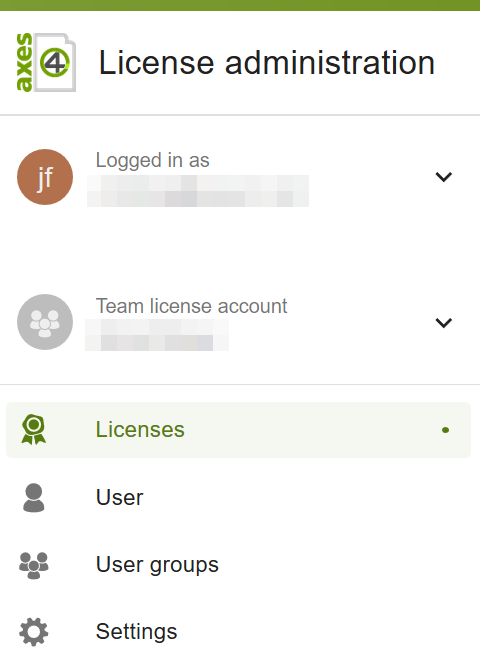The height and width of the screenshot is (666, 480).
Task: Expand the 'Logged in as' chevron
Action: (443, 177)
